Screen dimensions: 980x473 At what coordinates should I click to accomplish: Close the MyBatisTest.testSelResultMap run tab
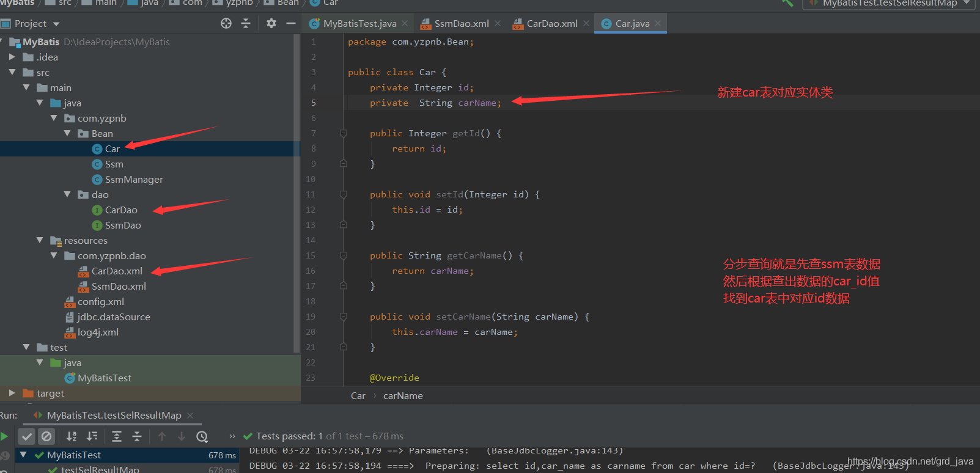pos(190,416)
